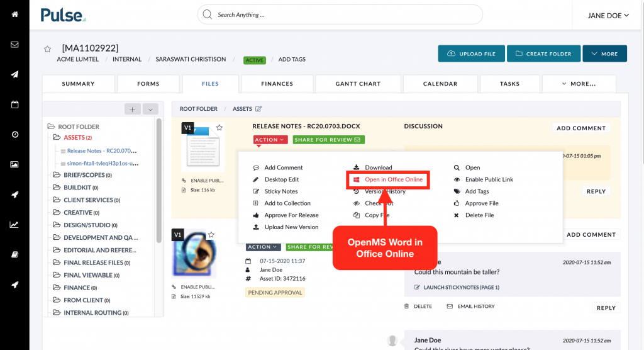The width and height of the screenshot is (644, 350).
Task: Open the image gallery sidebar icon
Action: pyautogui.click(x=15, y=164)
